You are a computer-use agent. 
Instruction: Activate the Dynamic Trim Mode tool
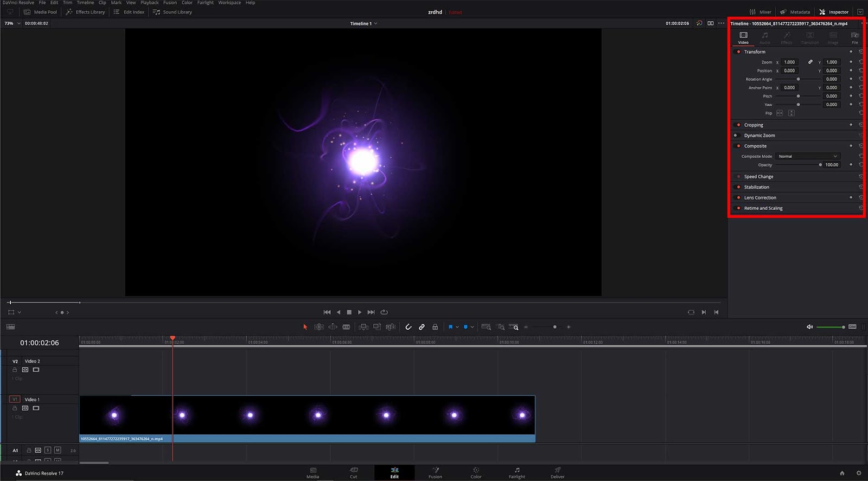333,327
